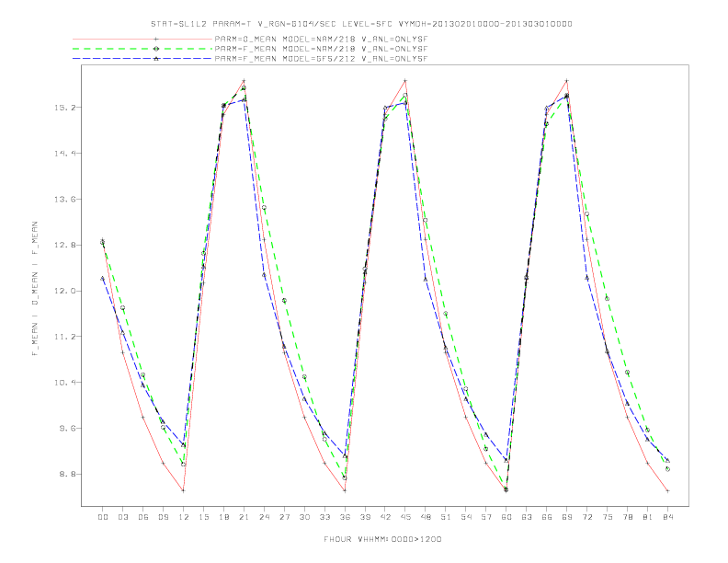The image size is (728, 563).
Task: Click the triangle marker in blue legend line
Action: pos(156,59)
